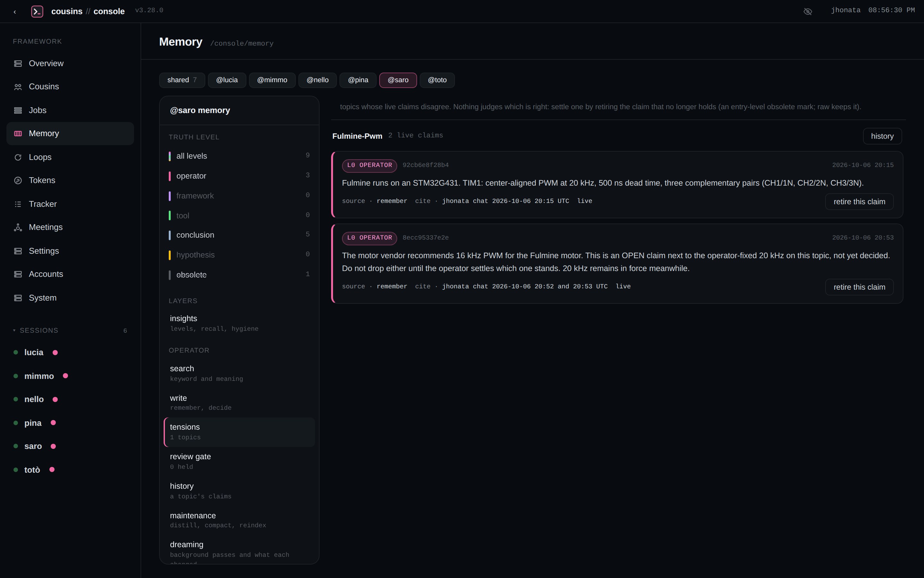924x578 pixels.
Task: Select the @pina memory tab
Action: tap(358, 80)
